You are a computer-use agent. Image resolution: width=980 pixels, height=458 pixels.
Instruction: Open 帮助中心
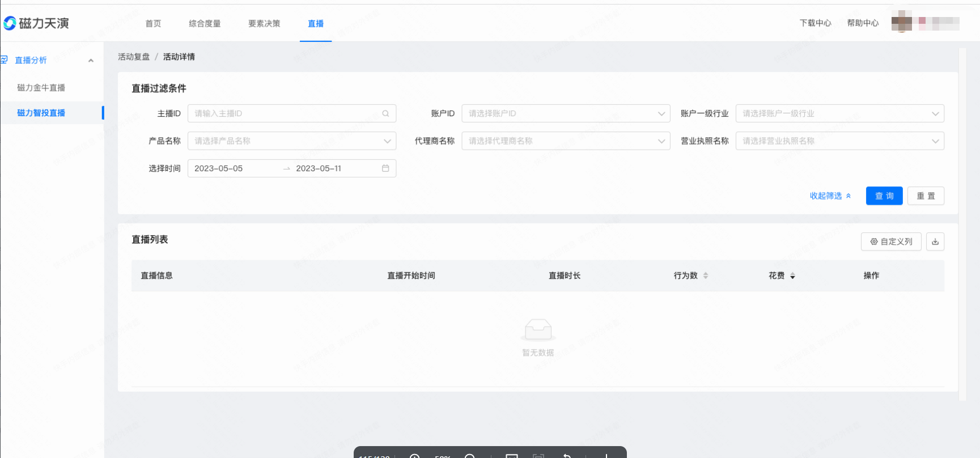pos(863,23)
